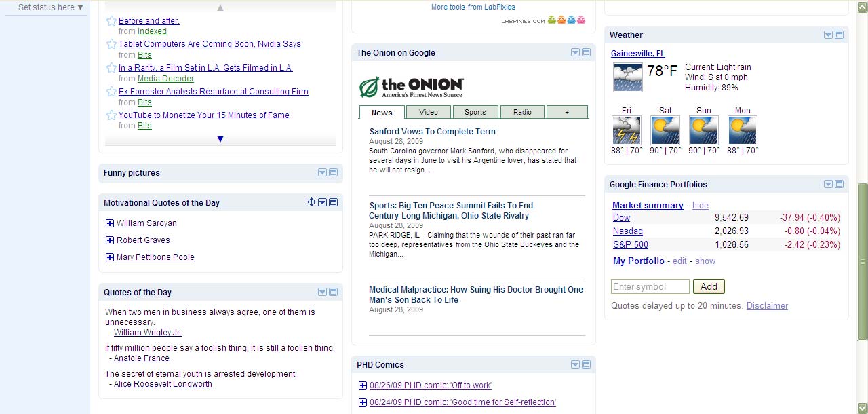The image size is (868, 414).
Task: Click the Add symbol button
Action: click(x=709, y=286)
